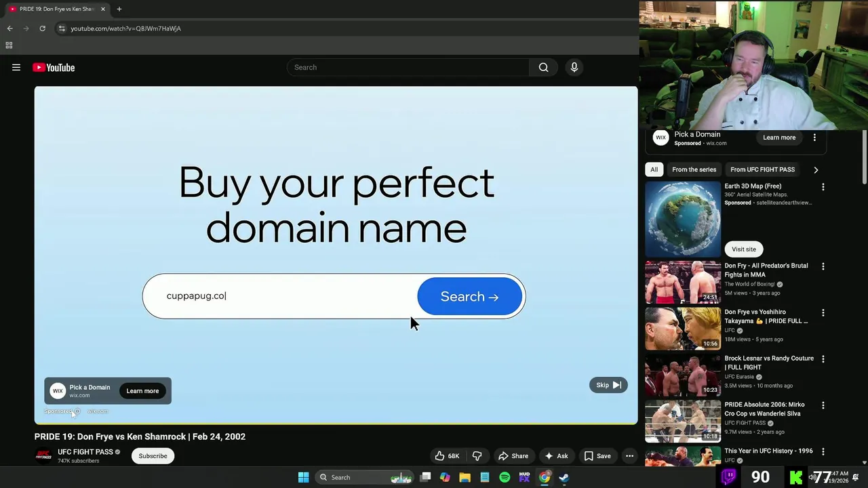Open options for Don Fry Predator video

tap(823, 267)
